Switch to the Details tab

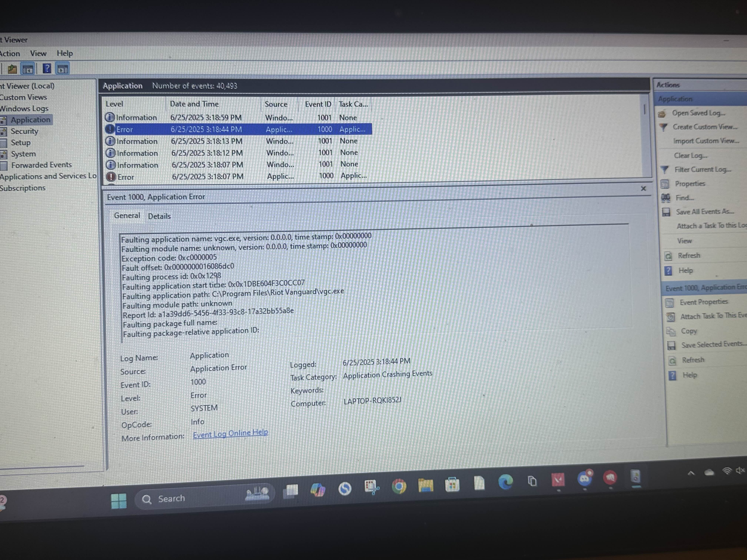(159, 216)
